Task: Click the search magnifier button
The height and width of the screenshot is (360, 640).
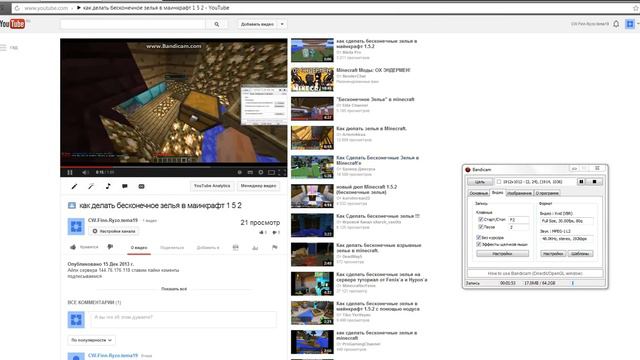Action: coord(217,24)
